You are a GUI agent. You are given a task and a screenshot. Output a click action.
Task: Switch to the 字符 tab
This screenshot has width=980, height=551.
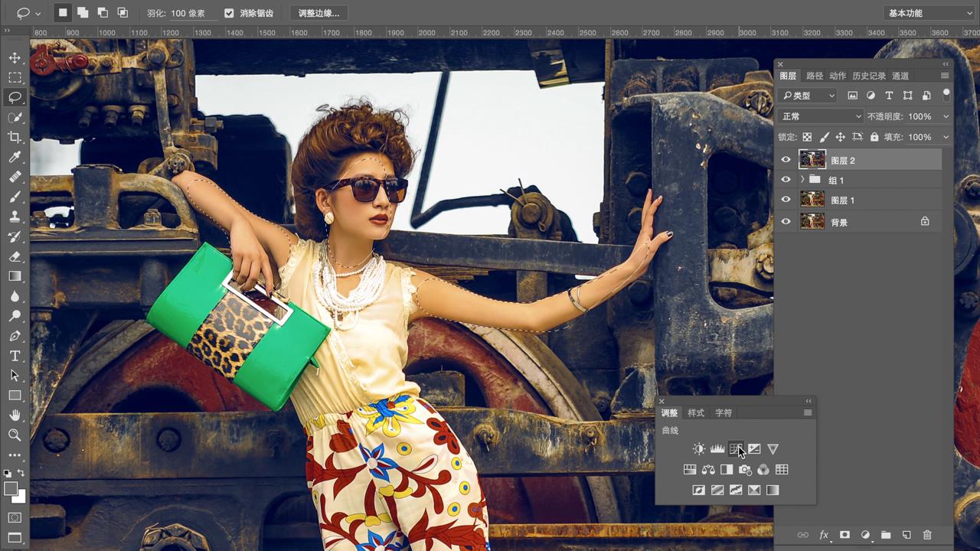(724, 412)
